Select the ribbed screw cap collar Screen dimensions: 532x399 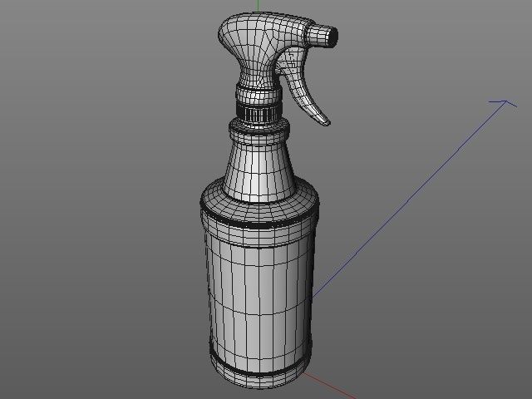coord(259,113)
